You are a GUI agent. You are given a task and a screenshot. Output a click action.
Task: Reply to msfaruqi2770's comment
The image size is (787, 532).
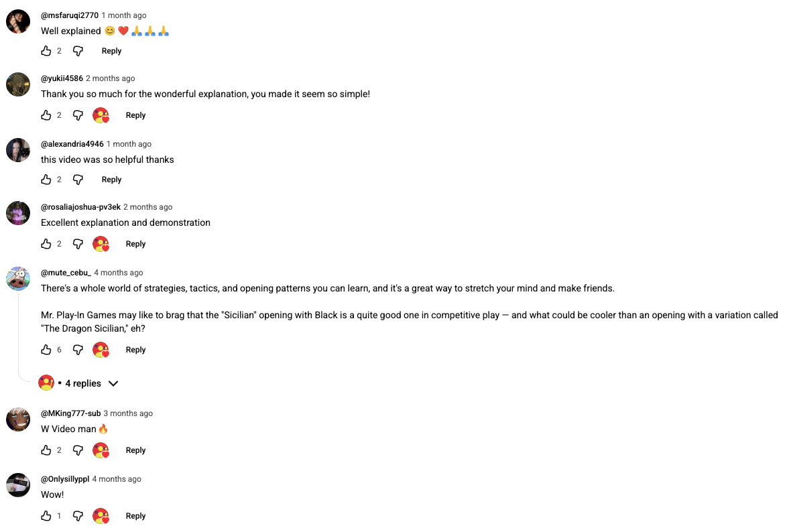point(111,51)
